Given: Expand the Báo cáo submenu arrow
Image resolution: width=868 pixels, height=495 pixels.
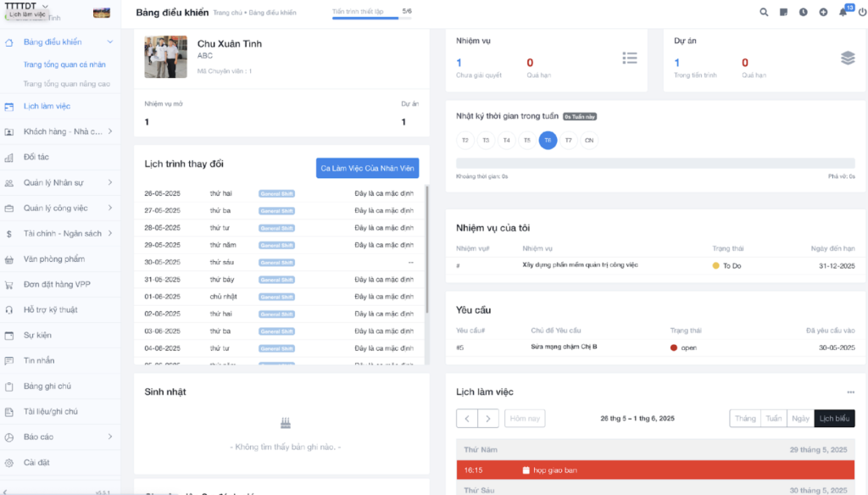Looking at the screenshot, I should pyautogui.click(x=110, y=437).
